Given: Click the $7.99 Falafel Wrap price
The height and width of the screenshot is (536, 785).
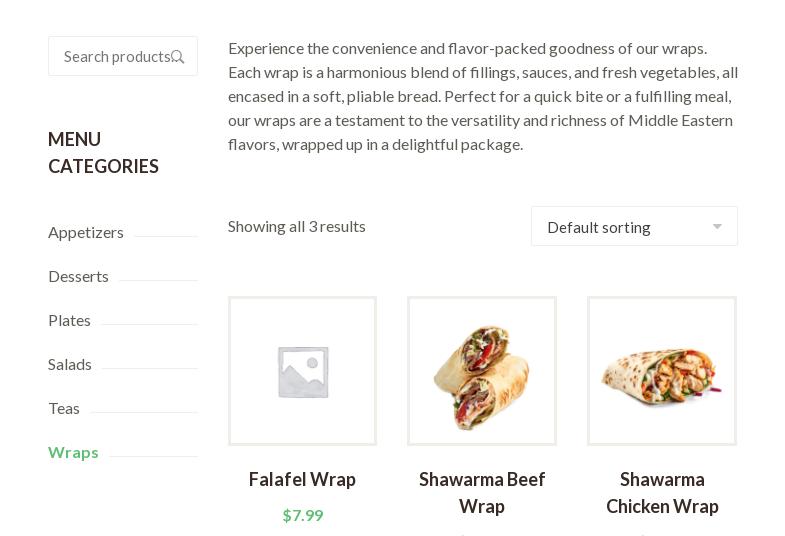Looking at the screenshot, I should (x=303, y=515).
